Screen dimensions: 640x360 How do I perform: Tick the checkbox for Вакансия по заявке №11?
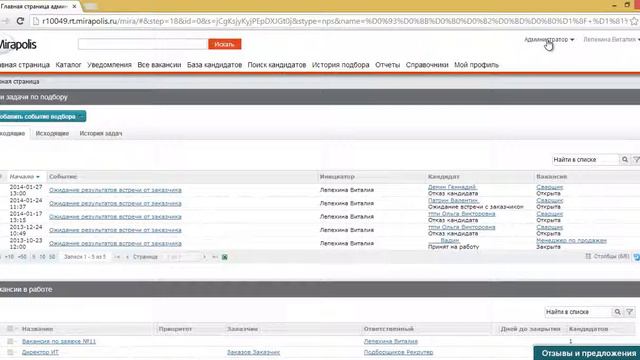10,341
